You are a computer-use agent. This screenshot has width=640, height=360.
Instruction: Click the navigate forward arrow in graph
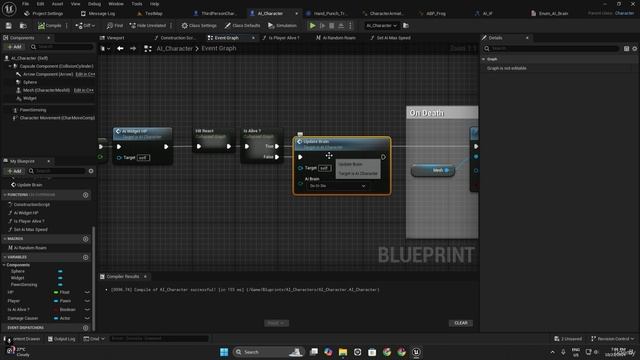133,49
